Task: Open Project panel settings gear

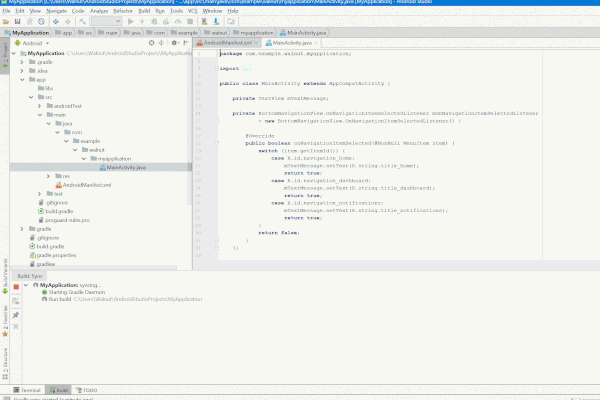Action: pyautogui.click(x=174, y=43)
